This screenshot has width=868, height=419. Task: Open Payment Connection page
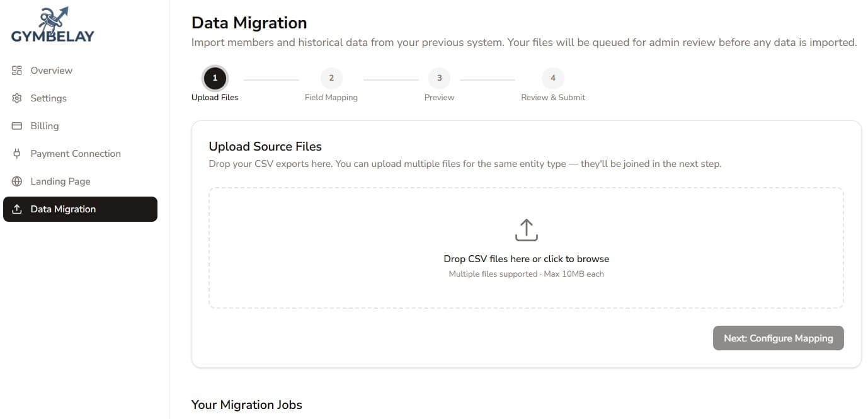pos(80,154)
